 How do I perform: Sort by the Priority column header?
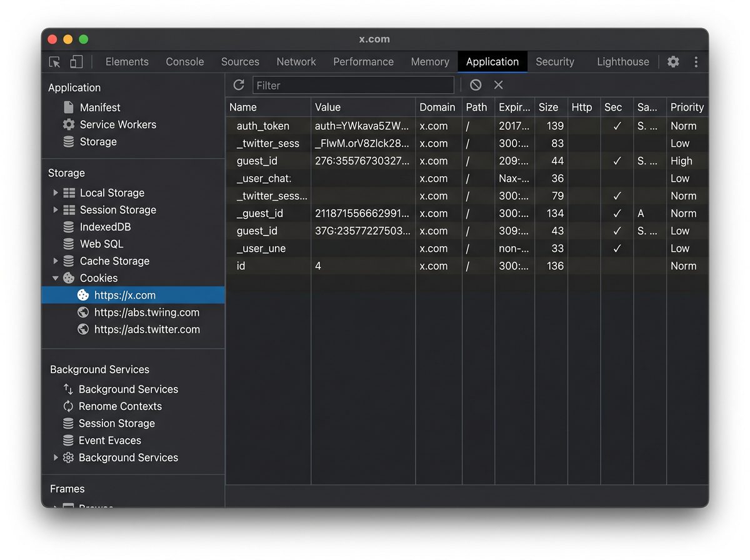[687, 107]
